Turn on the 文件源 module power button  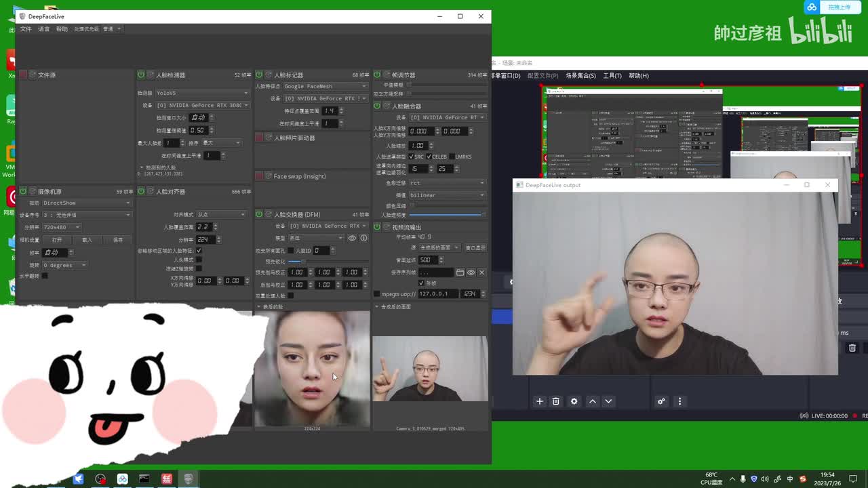tap(23, 75)
